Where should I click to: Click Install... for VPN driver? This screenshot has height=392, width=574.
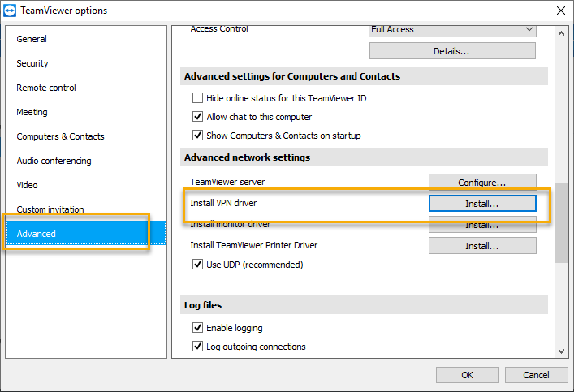point(482,204)
